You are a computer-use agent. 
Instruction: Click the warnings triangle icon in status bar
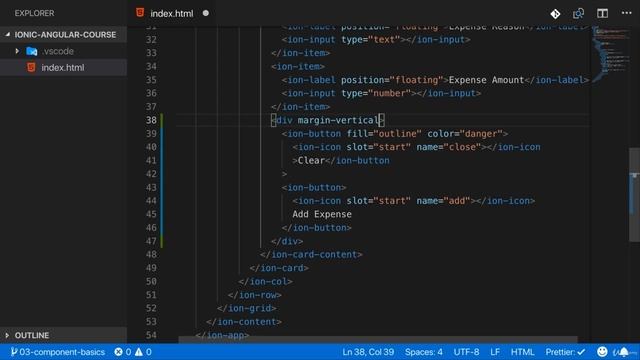coord(139,352)
